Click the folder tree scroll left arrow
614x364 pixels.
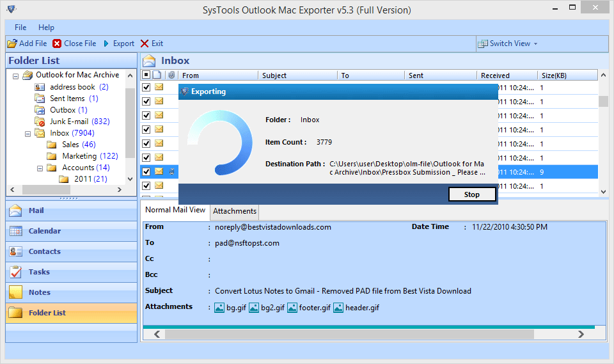(x=13, y=189)
